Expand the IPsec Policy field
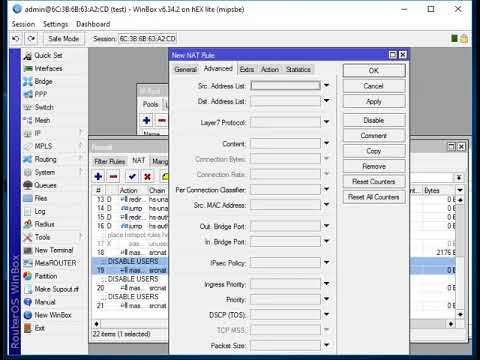 [327, 263]
